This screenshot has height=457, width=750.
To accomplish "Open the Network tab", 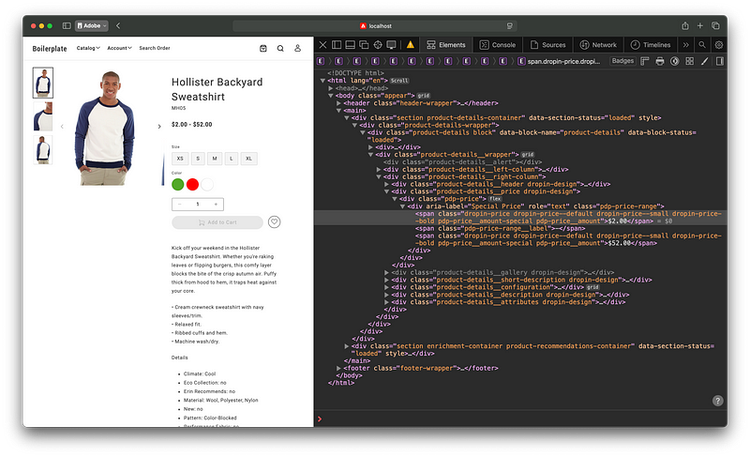I will click(598, 45).
